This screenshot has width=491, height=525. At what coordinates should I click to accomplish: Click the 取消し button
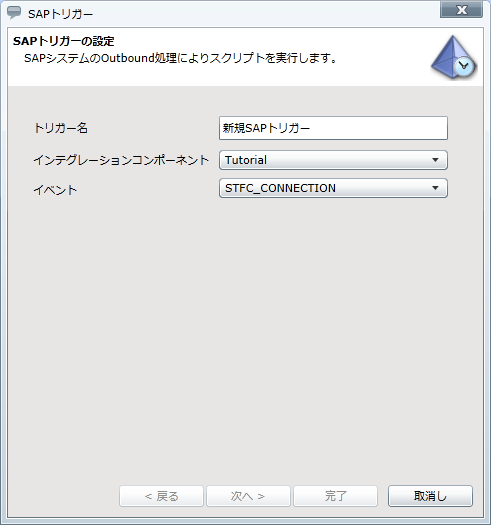pos(430,496)
